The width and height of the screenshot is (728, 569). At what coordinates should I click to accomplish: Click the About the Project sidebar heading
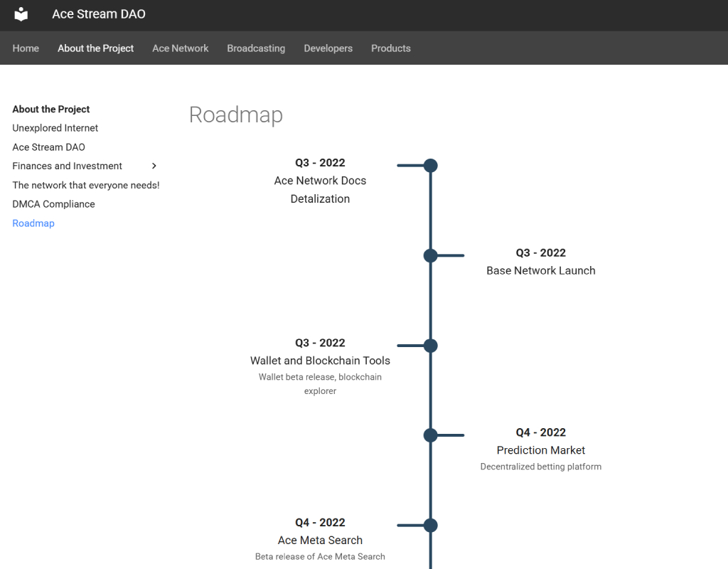(51, 109)
